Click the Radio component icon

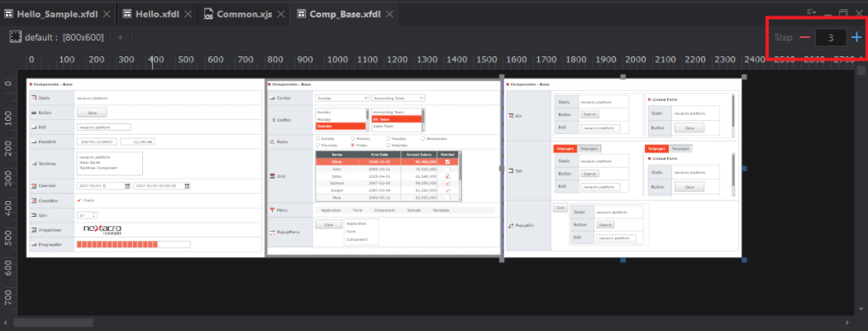pyautogui.click(x=272, y=142)
